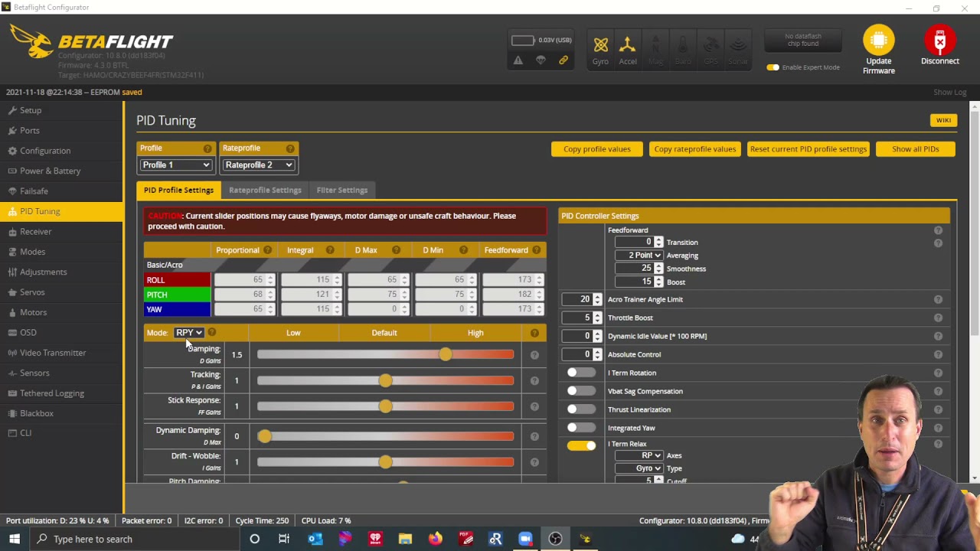
Task: Enable Vbat Sag Compensation switch
Action: (581, 391)
